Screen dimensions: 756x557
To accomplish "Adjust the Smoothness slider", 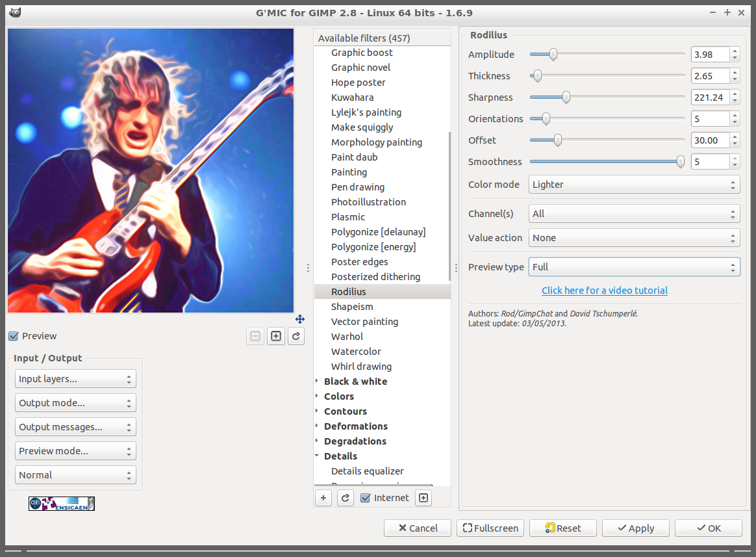I will [607, 162].
